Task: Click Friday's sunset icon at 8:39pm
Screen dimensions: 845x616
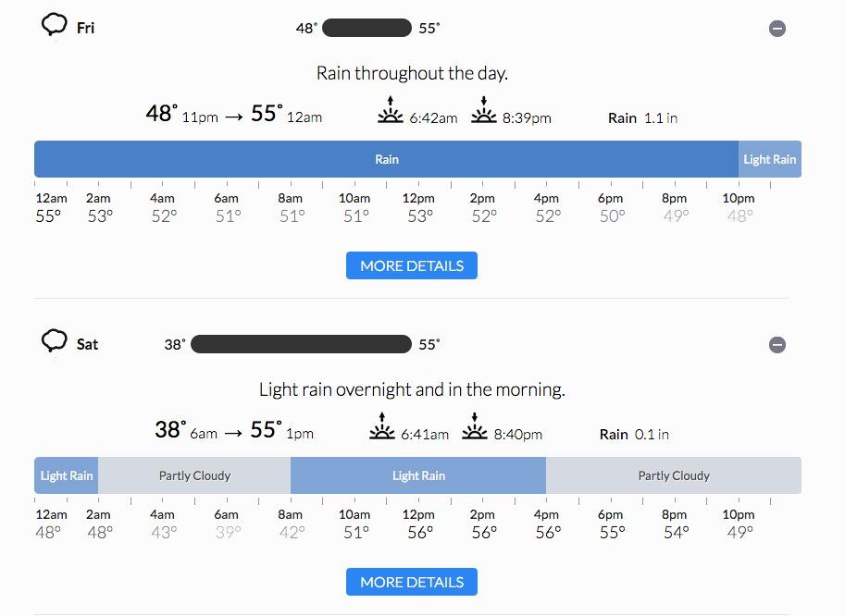Action: pyautogui.click(x=483, y=110)
